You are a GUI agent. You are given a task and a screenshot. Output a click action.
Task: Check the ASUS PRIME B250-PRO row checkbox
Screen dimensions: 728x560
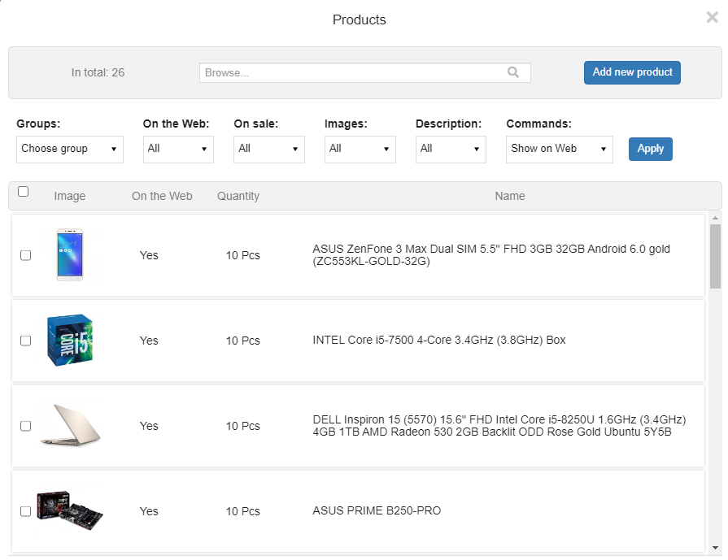click(25, 511)
